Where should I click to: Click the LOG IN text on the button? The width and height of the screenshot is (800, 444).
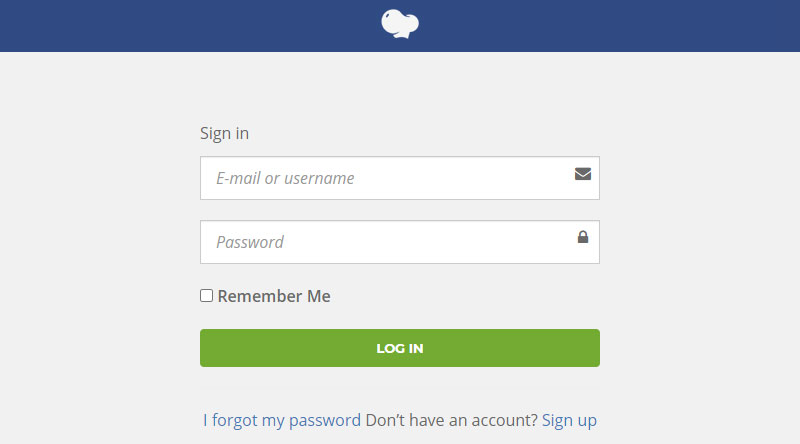[400, 349]
